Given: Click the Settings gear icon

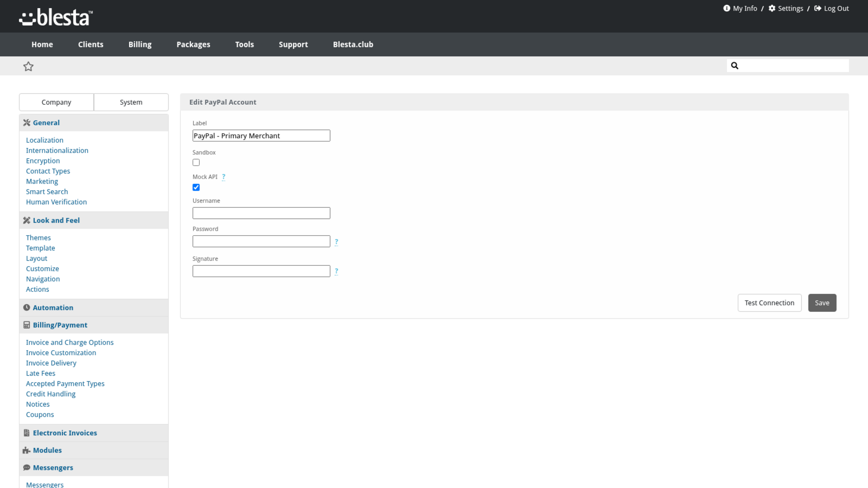Looking at the screenshot, I should tap(772, 8).
